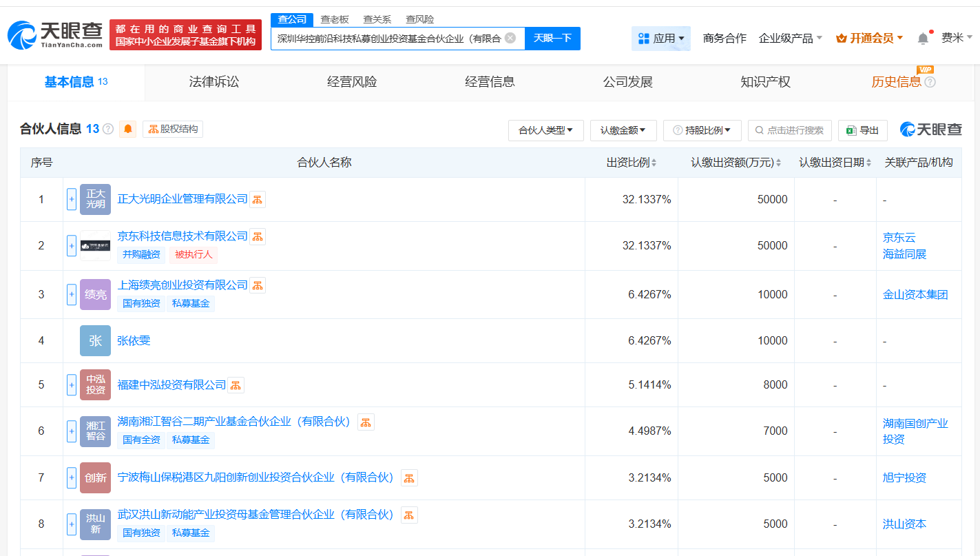Click the help question mark beside 合伙人信息
Image resolution: width=980 pixels, height=556 pixels.
pyautogui.click(x=108, y=130)
